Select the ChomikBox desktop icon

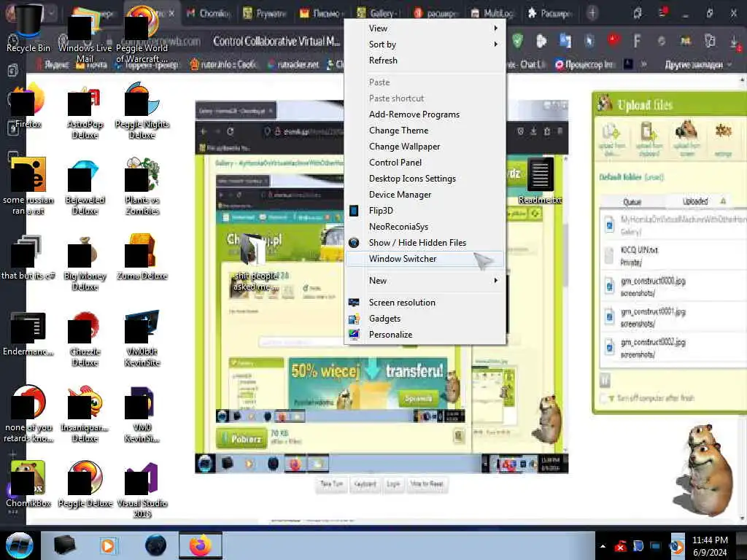(28, 484)
